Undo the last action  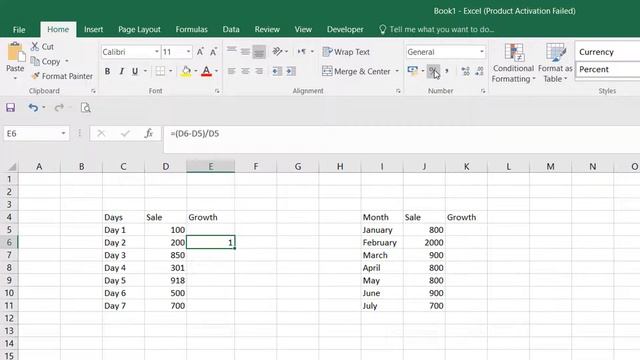tap(33, 107)
